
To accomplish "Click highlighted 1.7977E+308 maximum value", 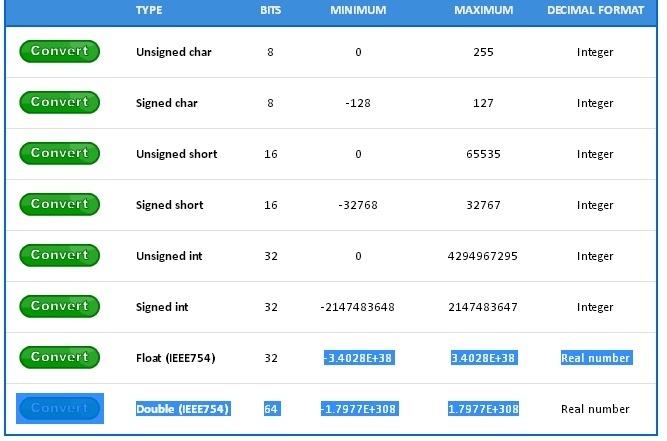I will 483,409.
